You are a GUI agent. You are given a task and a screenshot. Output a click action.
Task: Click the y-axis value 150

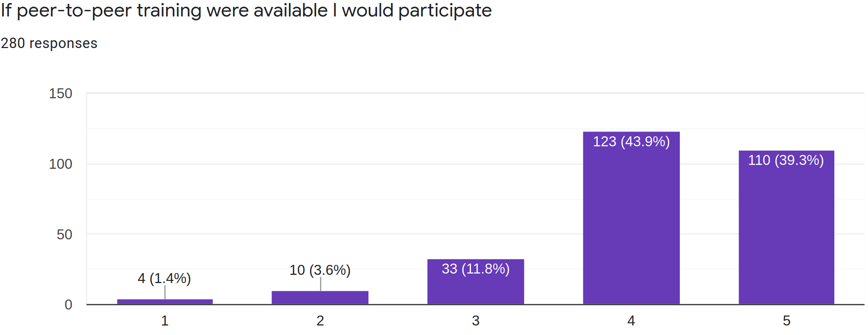61,93
